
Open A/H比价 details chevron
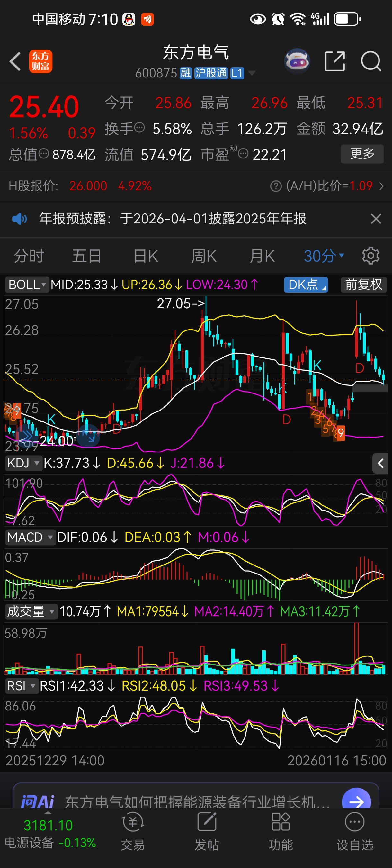pyautogui.click(x=381, y=186)
